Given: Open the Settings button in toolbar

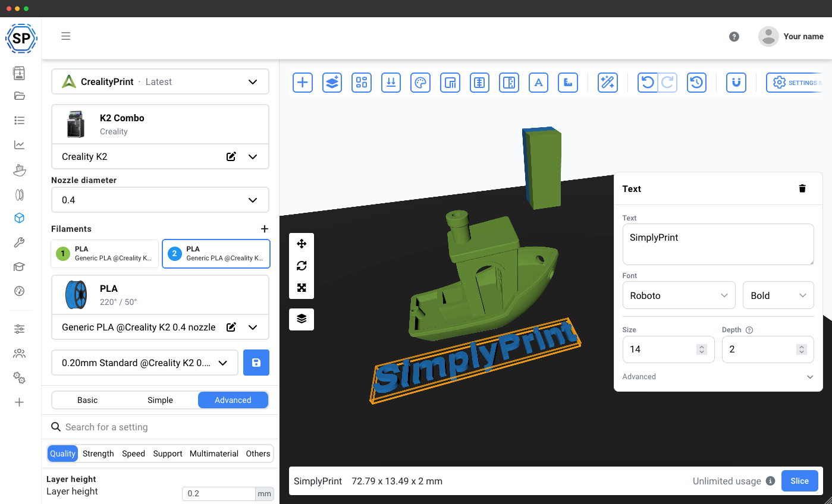Looking at the screenshot, I should (x=795, y=83).
